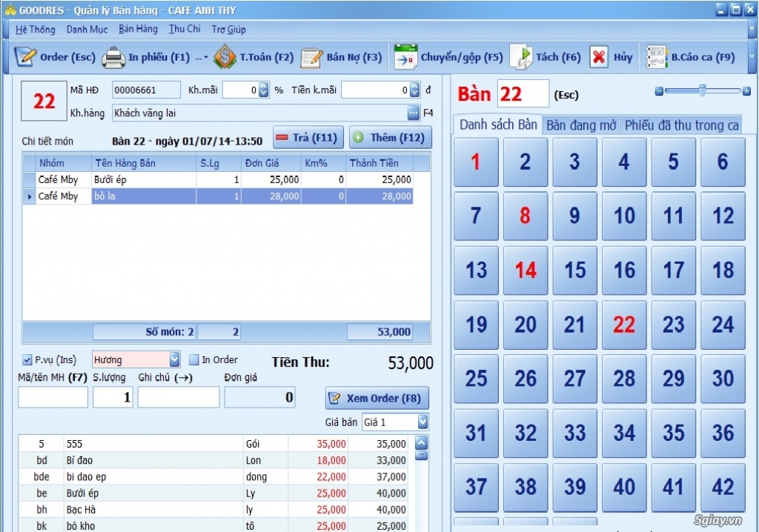Click the table size zoom slider

point(701,90)
